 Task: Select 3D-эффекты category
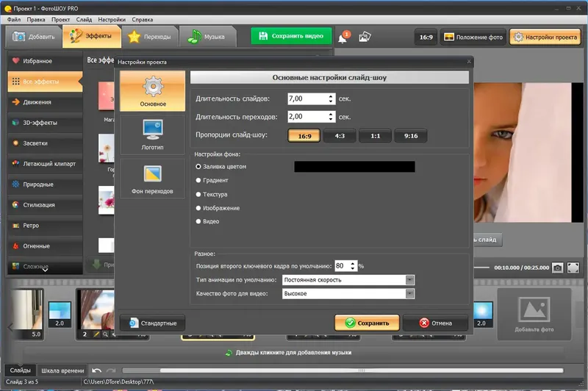click(45, 123)
